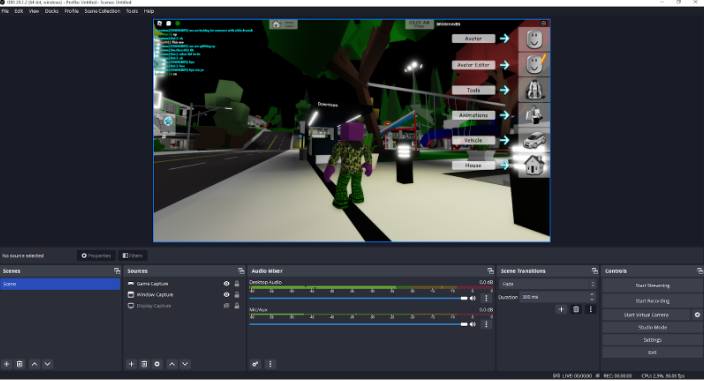Open advanced audio properties gears icon
The image size is (704, 381).
(x=255, y=364)
